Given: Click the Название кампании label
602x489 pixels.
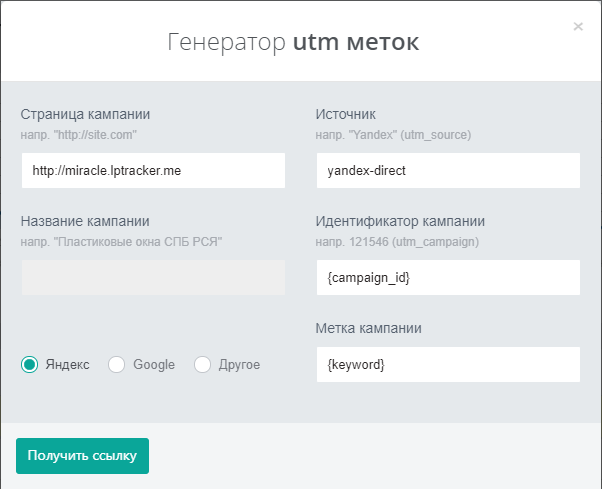Looking at the screenshot, I should (x=85, y=221).
